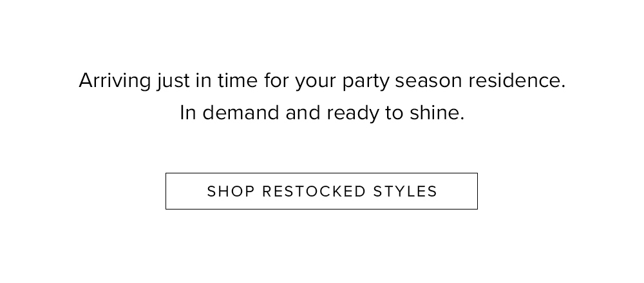Click the word 'time' in the headline

[x=238, y=81]
